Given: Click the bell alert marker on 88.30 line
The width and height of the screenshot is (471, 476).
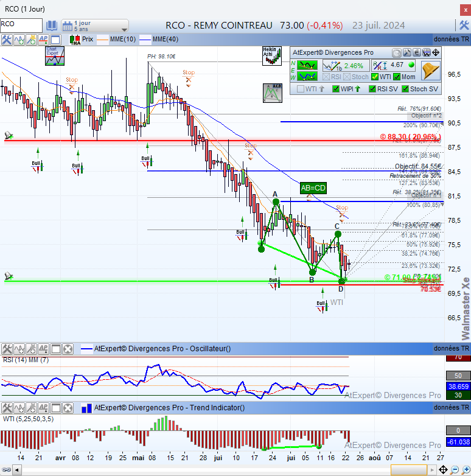Looking at the screenshot, I should click(9, 135).
